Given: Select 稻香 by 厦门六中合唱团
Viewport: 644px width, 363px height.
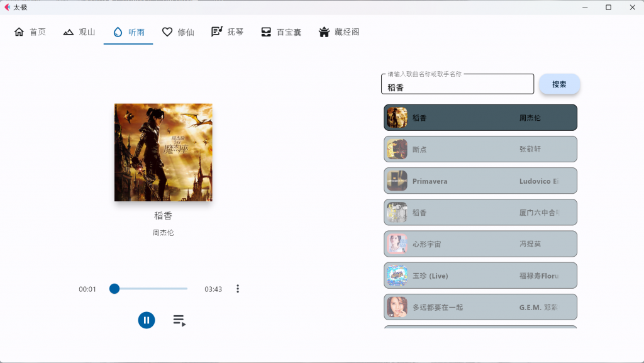Looking at the screenshot, I should point(480,212).
